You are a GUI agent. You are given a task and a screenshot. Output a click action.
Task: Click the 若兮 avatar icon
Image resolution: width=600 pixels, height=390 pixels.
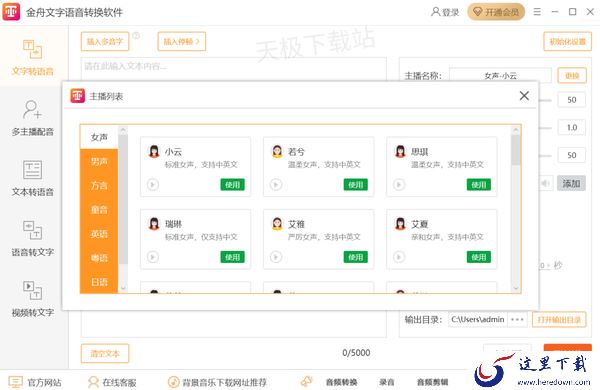(x=277, y=152)
